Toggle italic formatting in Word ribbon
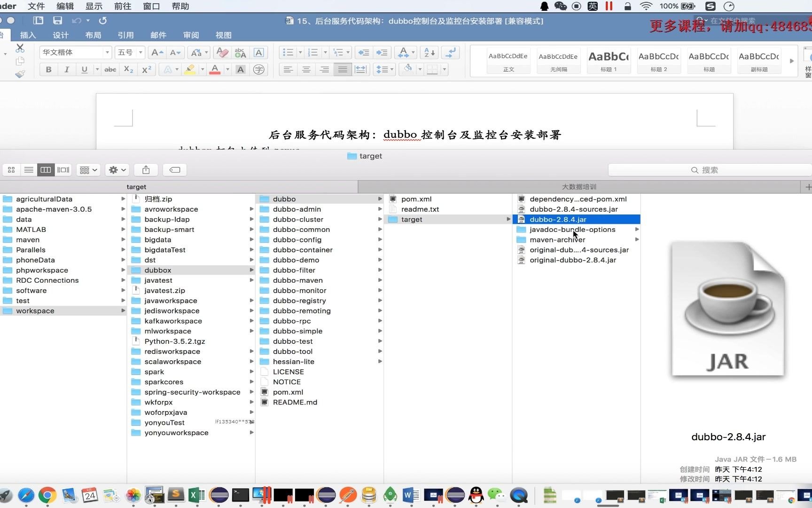This screenshot has width=812, height=508. 66,70
